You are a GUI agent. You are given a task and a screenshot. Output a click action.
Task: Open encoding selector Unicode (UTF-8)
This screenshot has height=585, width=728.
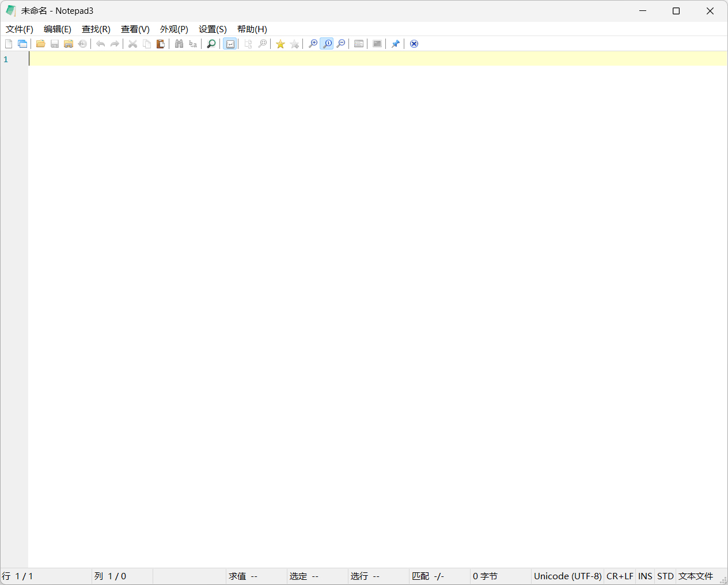567,576
